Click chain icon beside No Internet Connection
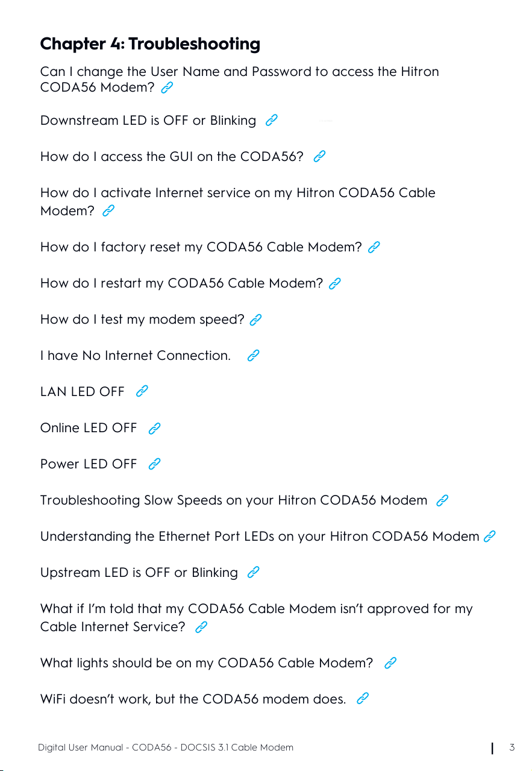The image size is (532, 771). click(254, 355)
